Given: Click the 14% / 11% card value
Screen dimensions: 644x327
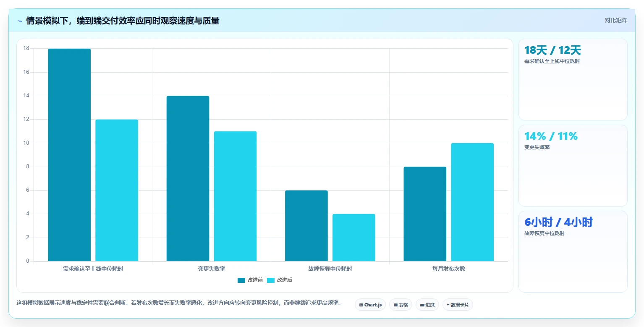Looking at the screenshot, I should click(x=551, y=136).
